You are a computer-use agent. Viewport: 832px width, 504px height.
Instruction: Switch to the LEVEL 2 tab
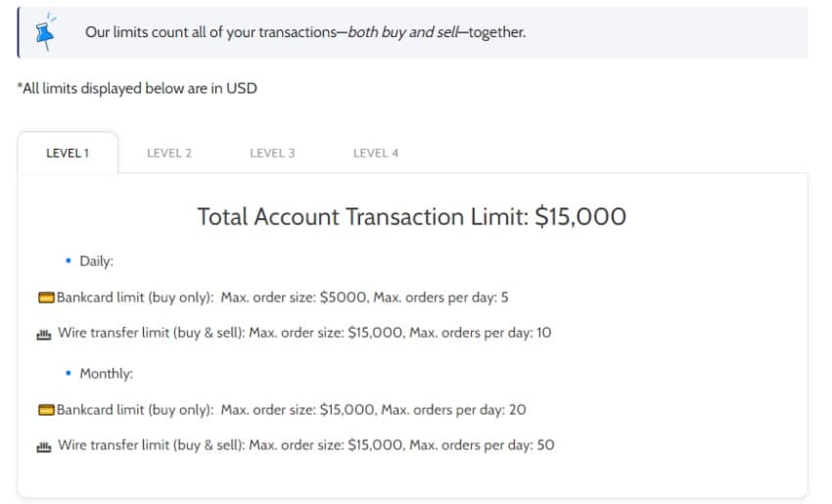[x=169, y=154]
